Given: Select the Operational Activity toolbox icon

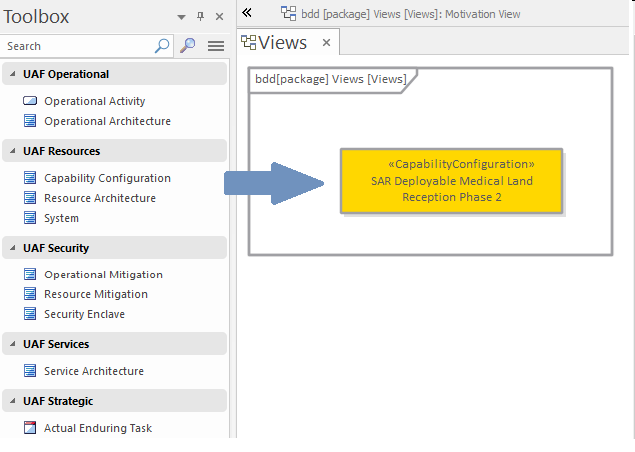Looking at the screenshot, I should [30, 101].
